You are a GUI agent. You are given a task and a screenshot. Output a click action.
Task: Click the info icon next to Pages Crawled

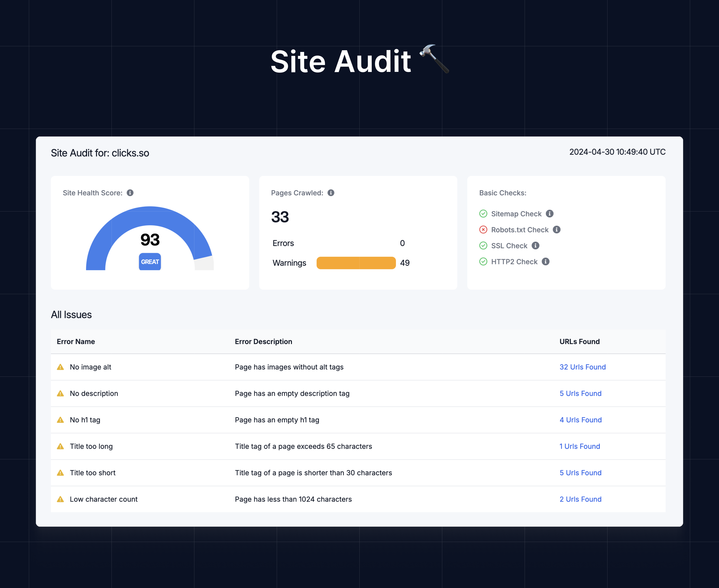pos(331,193)
